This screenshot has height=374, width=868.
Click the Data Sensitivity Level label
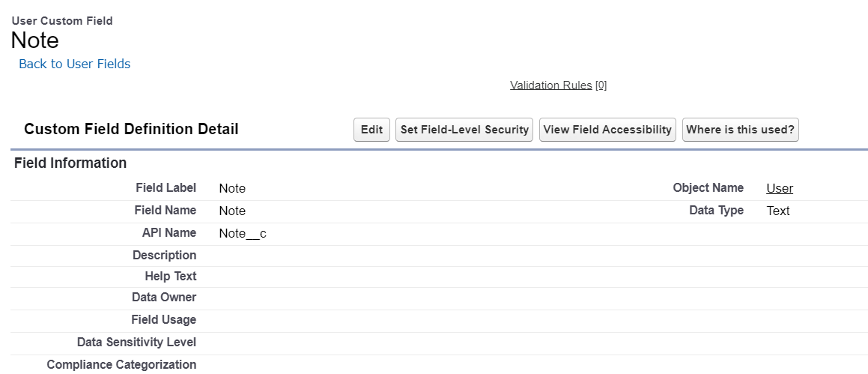point(136,343)
